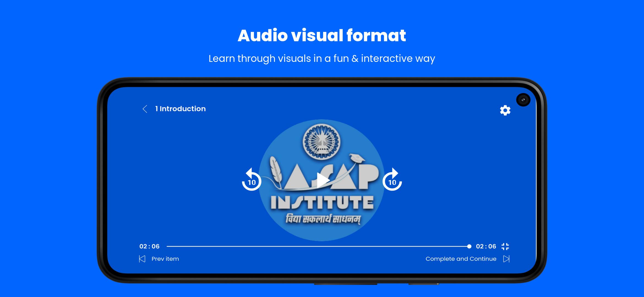Image resolution: width=644 pixels, height=297 pixels.
Task: Skip forward 10 seconds
Action: point(392,179)
